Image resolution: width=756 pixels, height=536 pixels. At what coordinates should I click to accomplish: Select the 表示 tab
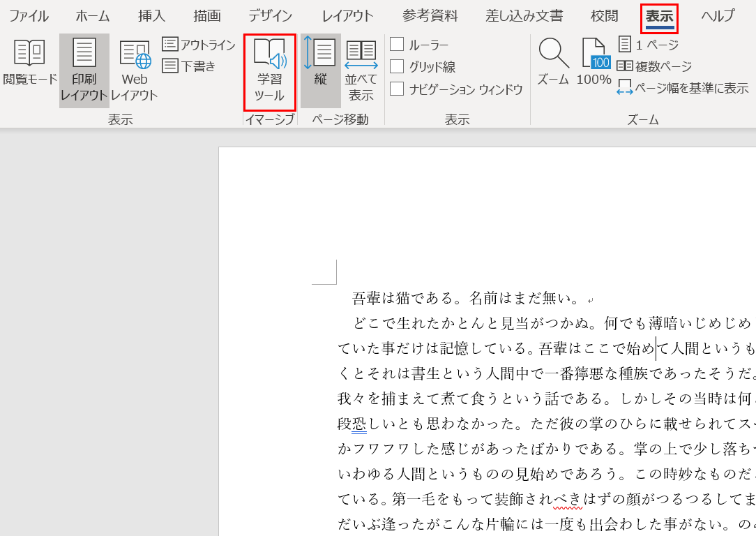point(659,18)
